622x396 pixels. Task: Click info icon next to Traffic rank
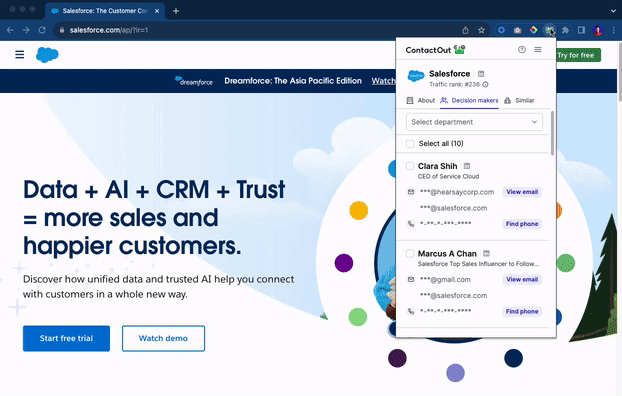point(485,85)
